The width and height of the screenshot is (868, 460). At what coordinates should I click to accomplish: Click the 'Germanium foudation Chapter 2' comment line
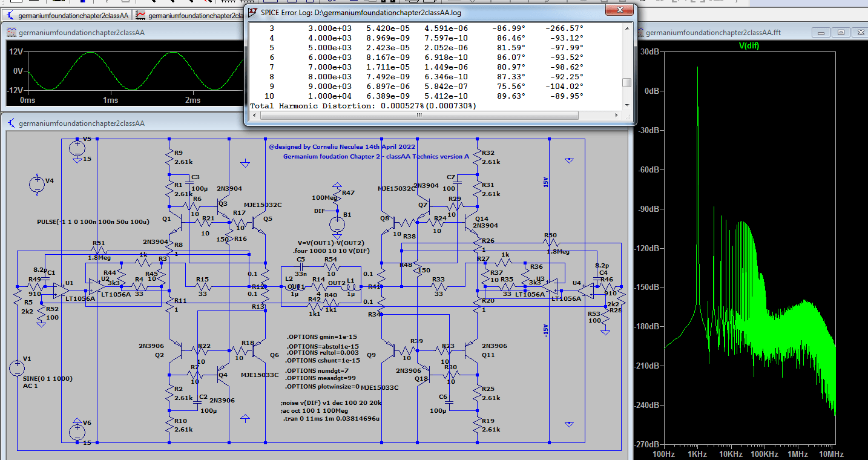pos(376,156)
